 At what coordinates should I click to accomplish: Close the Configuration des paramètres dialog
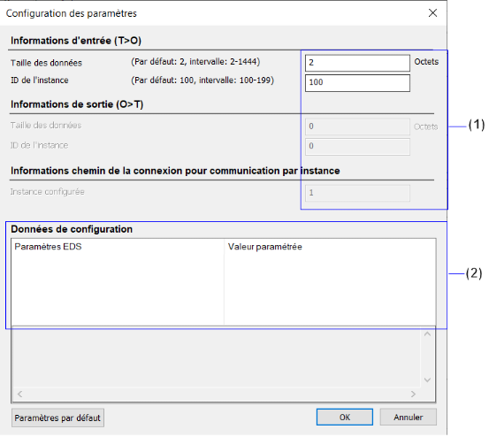tap(432, 13)
